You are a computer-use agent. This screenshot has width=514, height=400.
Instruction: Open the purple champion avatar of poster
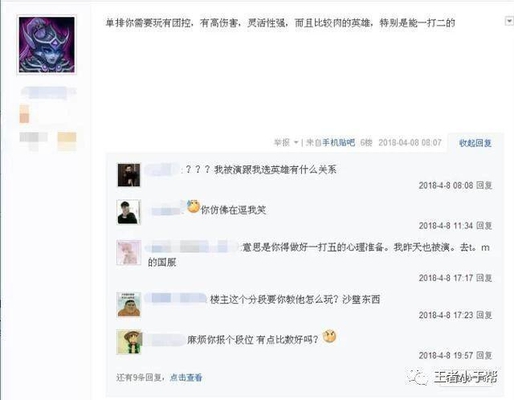[x=47, y=45]
